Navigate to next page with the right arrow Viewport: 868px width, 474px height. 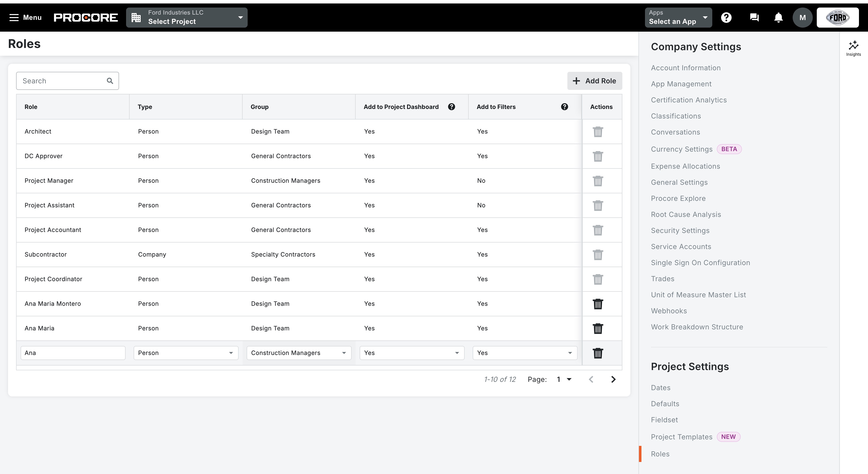point(613,379)
